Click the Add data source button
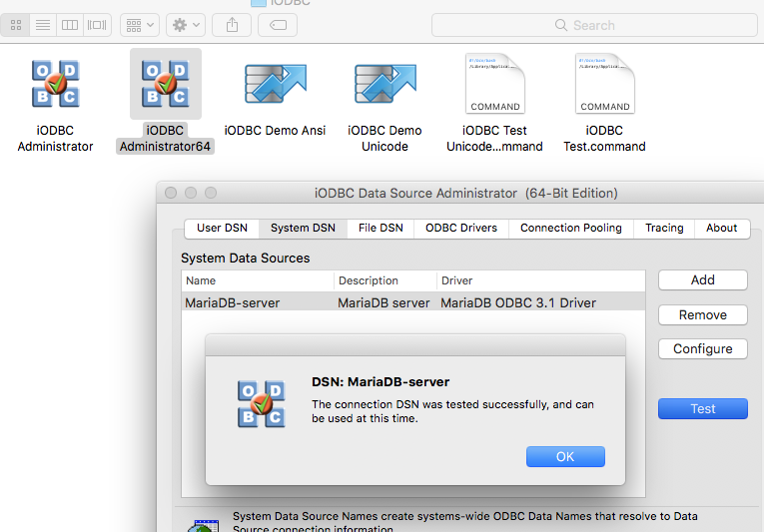 [703, 280]
